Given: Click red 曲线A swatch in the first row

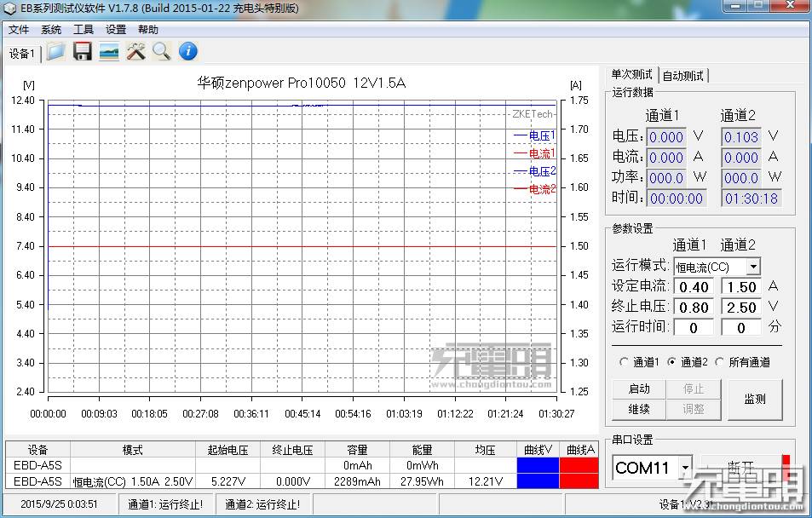Looking at the screenshot, I should click(579, 465).
